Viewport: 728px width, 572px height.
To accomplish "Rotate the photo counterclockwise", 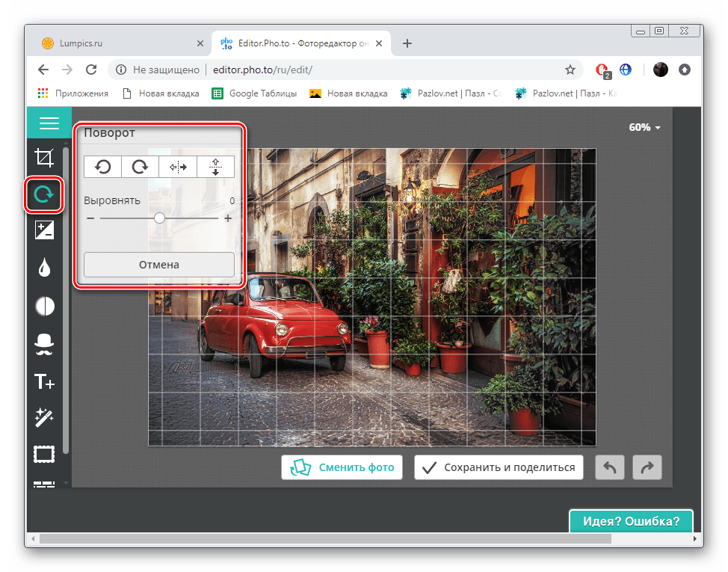I will (x=102, y=167).
